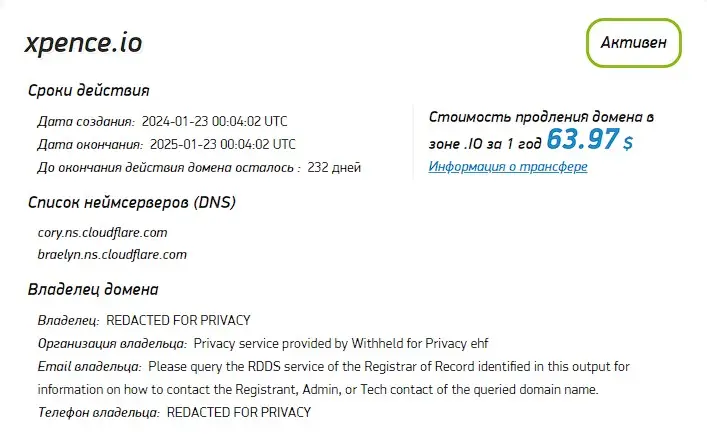Click the До окончания действия домена label
707x434 pixels.
click(168, 168)
